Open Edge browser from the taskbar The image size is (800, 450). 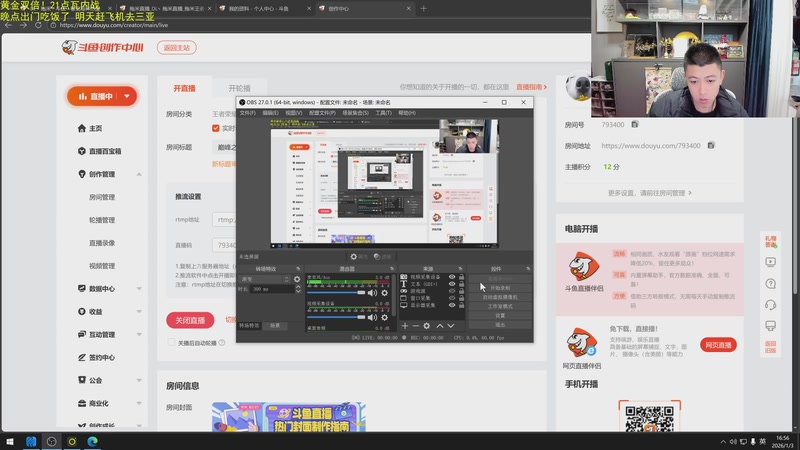tap(92, 441)
